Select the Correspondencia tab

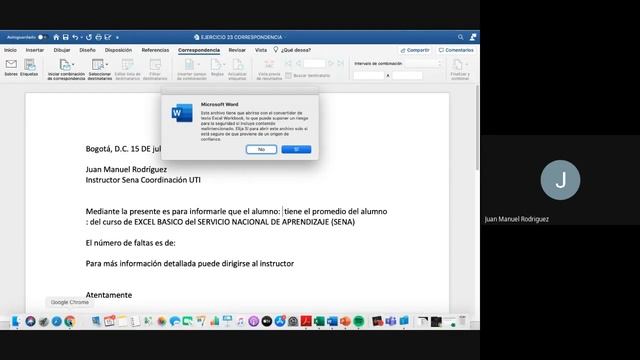point(199,50)
